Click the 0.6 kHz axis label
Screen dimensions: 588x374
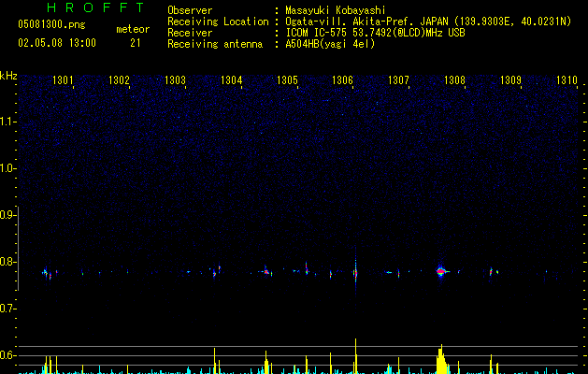[x=7, y=355]
